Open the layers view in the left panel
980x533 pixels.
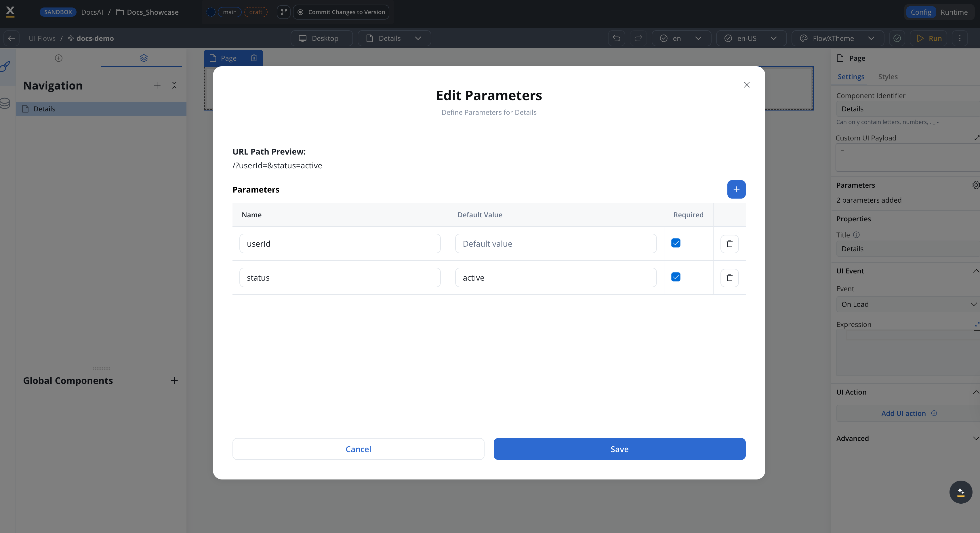pos(143,58)
